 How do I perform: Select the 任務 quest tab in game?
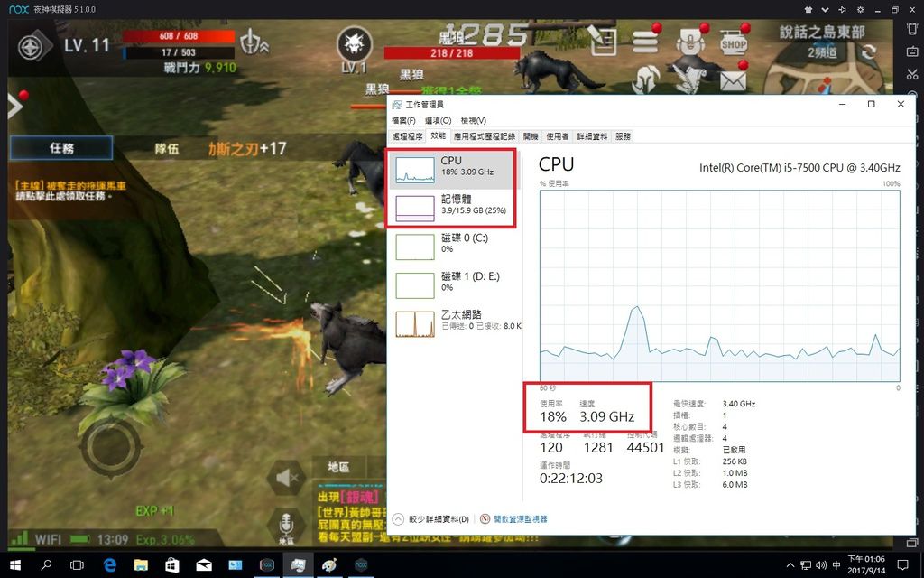[x=61, y=148]
